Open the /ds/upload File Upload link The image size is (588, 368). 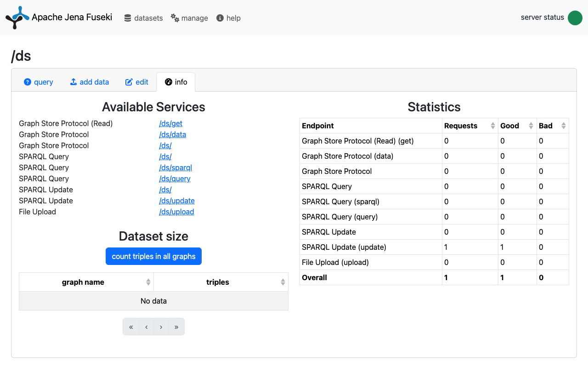point(176,212)
